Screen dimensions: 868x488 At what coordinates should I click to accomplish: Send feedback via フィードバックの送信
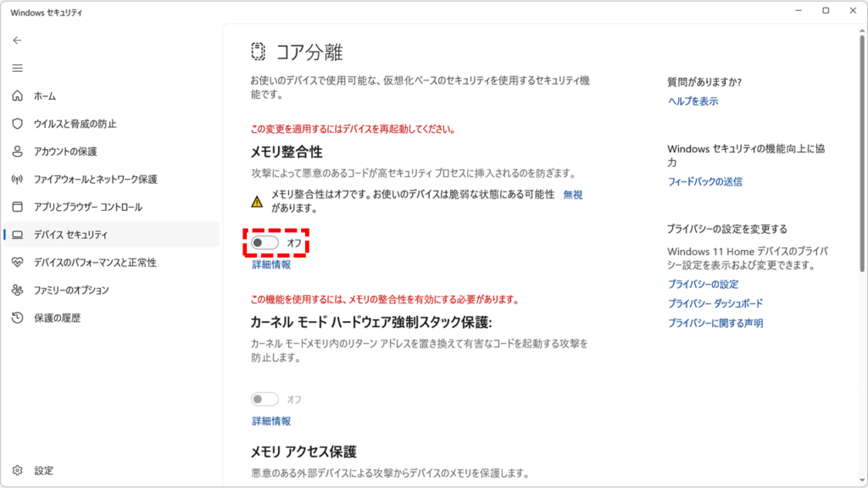click(x=704, y=180)
